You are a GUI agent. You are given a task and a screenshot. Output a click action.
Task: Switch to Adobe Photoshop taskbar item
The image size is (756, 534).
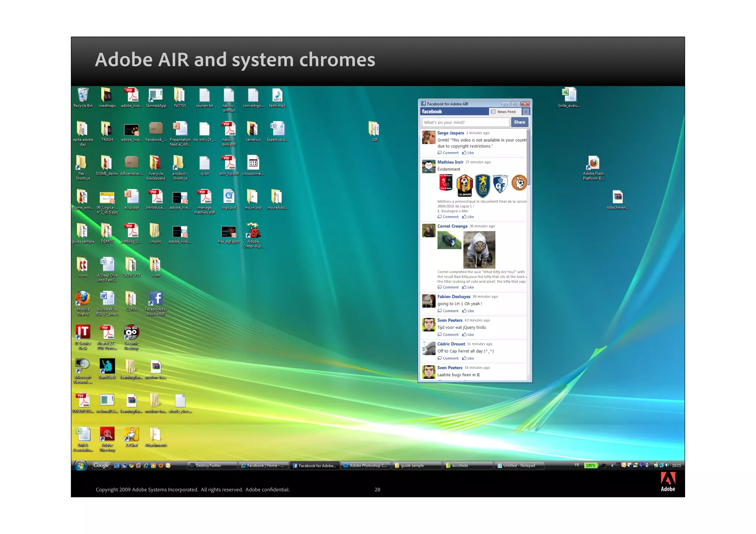tap(366, 465)
